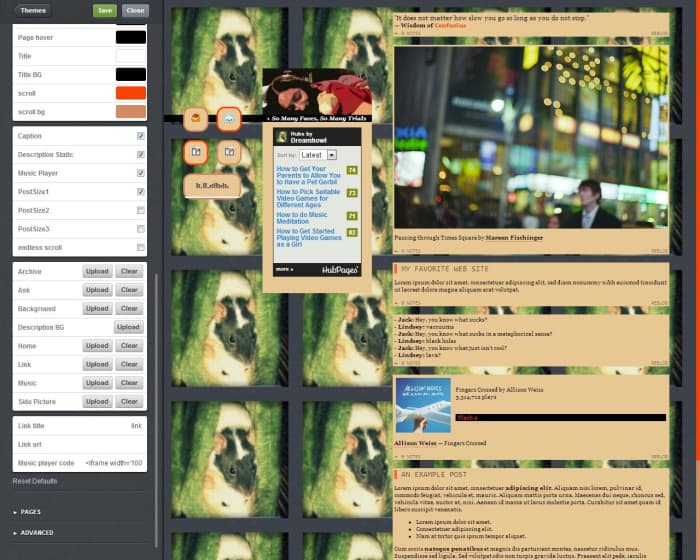
Task: Open the Title white color swatch
Action: pos(131,56)
